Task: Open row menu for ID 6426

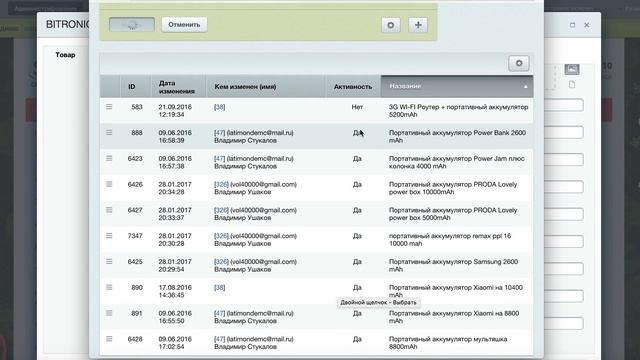Action: tap(109, 184)
